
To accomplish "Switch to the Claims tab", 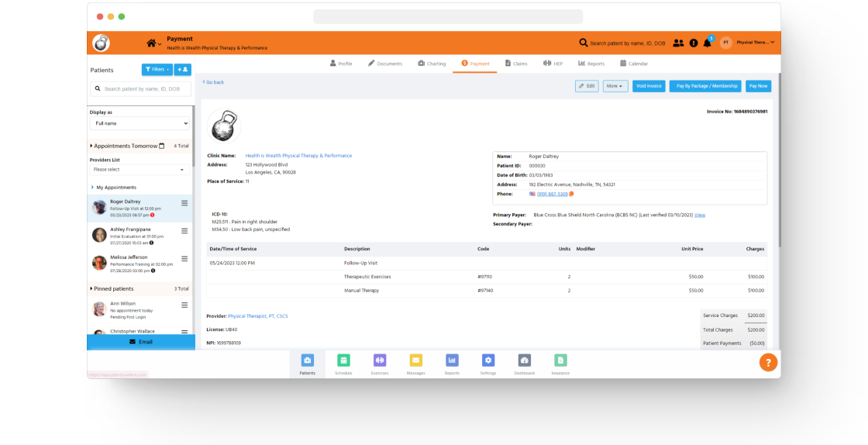I will 516,64.
